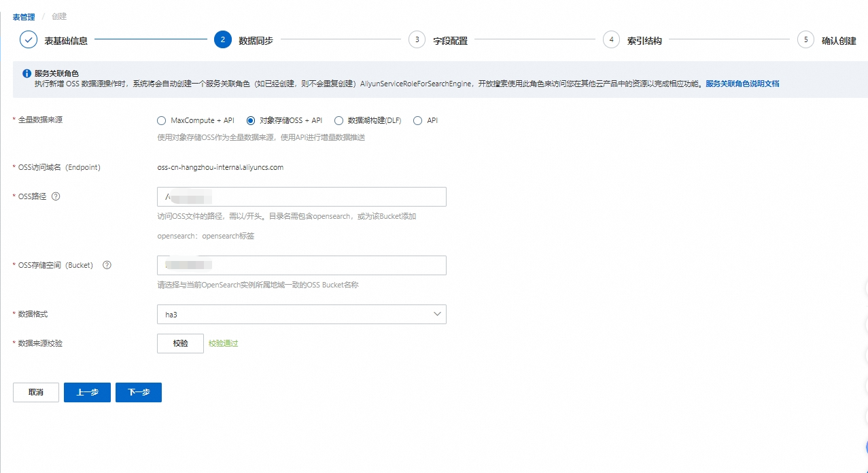The height and width of the screenshot is (473, 868).
Task: Open the 服务关联角色说明文档 link
Action: coord(742,84)
